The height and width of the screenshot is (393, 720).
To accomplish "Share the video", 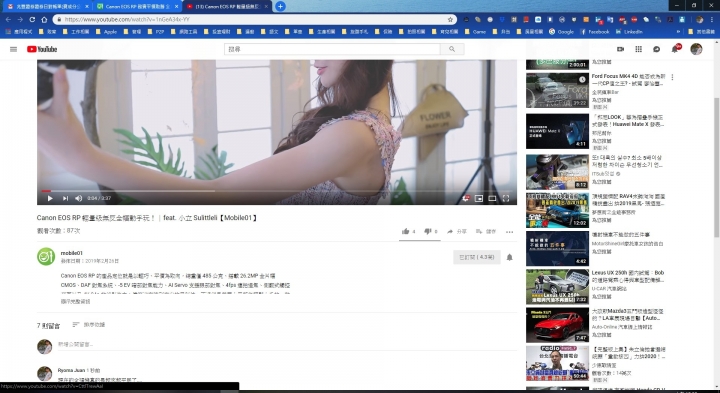I will (456, 231).
